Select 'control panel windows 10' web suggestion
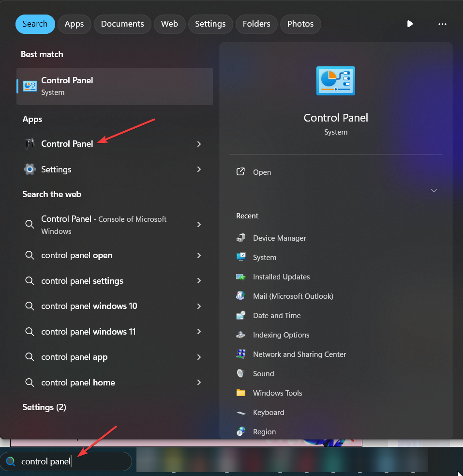 (x=115, y=306)
